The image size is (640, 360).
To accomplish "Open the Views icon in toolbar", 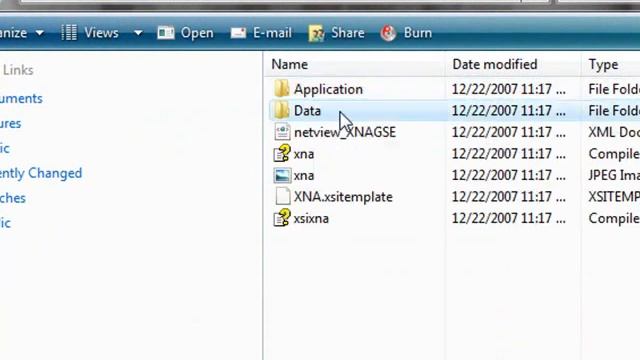I will tap(69, 33).
